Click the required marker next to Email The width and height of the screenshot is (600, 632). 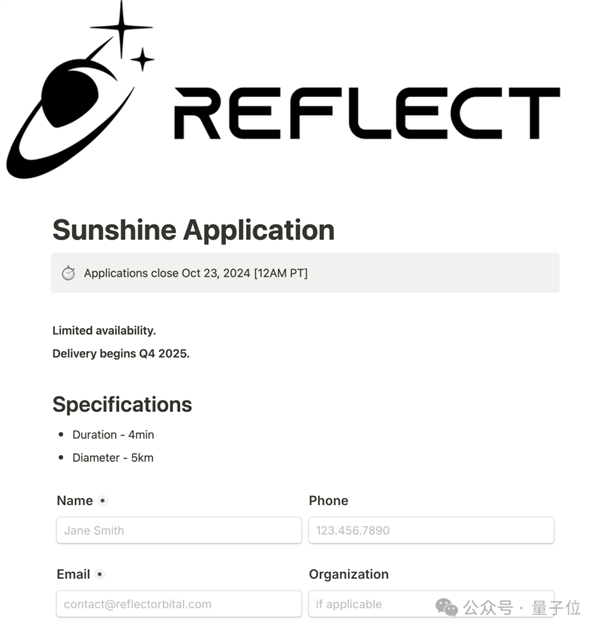click(100, 575)
